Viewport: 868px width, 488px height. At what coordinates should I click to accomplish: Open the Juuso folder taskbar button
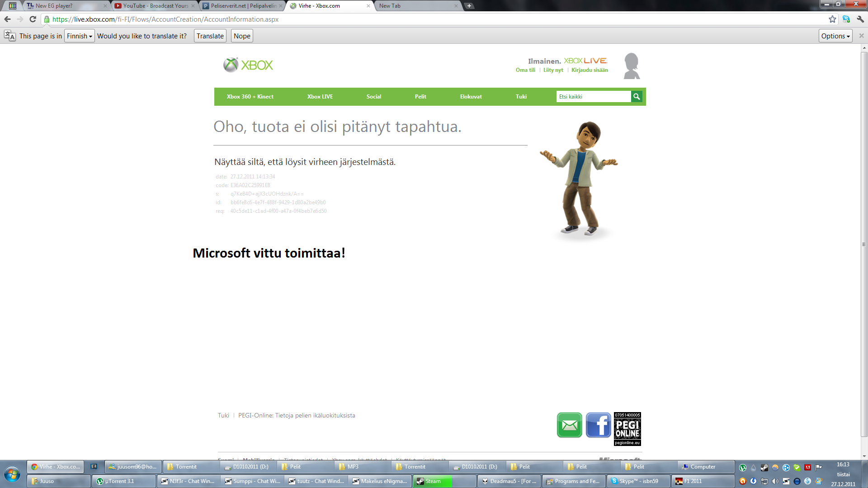point(59,481)
